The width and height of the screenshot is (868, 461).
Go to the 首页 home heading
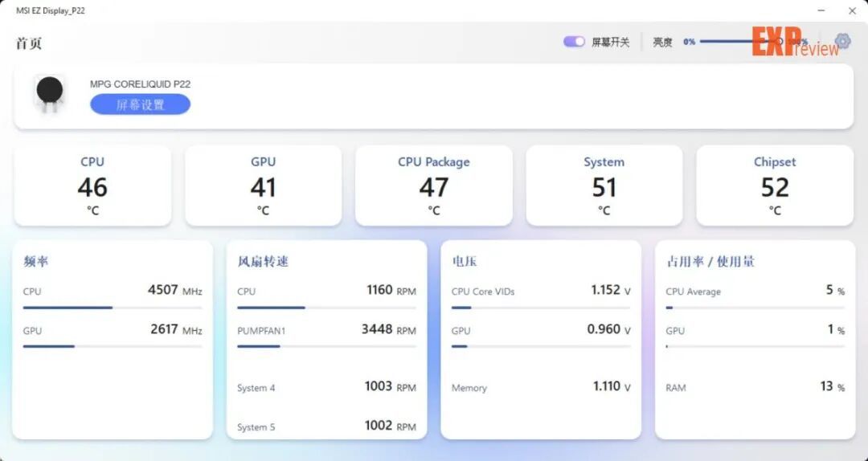tap(29, 43)
